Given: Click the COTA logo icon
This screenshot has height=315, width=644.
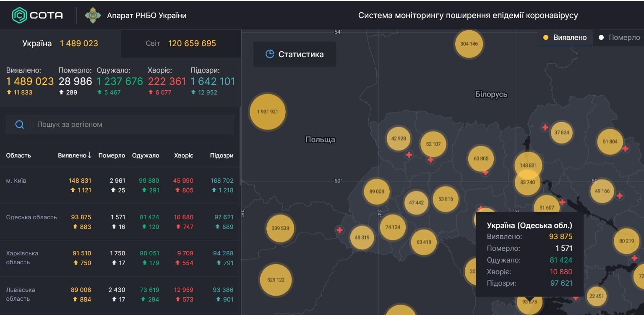Looking at the screenshot, I should (19, 16).
